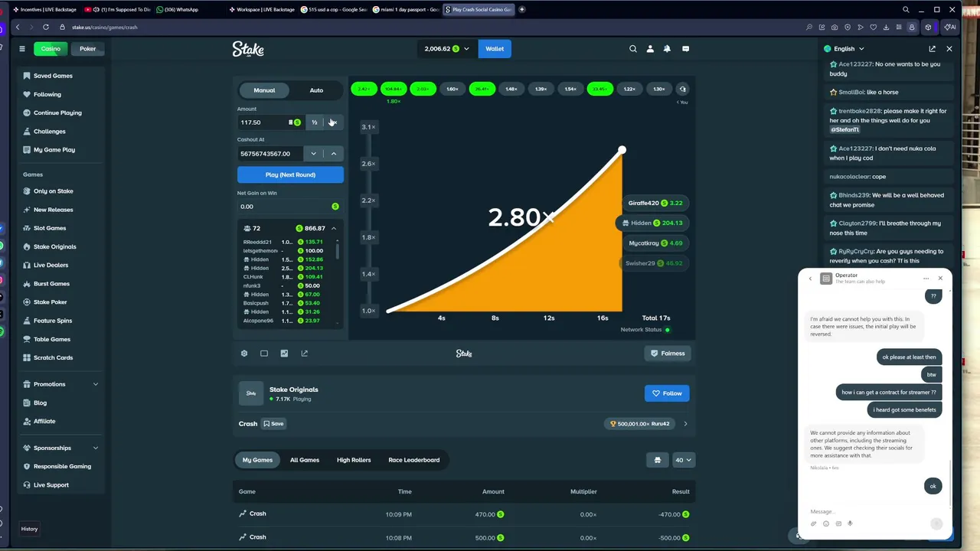The height and width of the screenshot is (551, 980).
Task: Go back in the Operator support chat
Action: click(x=810, y=279)
